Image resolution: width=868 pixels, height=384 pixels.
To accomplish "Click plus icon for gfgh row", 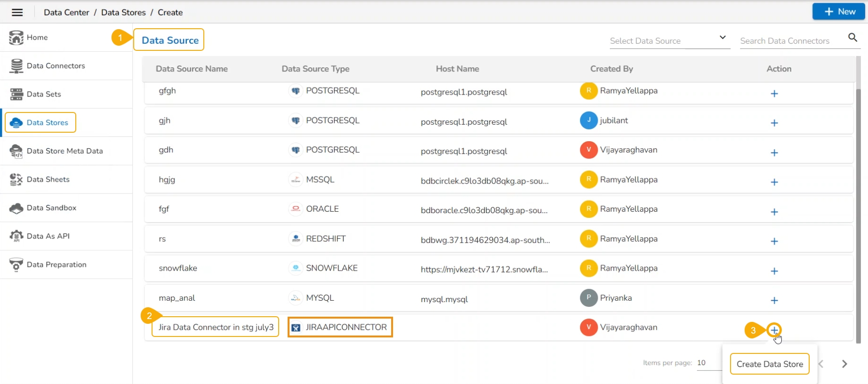I will pos(774,94).
